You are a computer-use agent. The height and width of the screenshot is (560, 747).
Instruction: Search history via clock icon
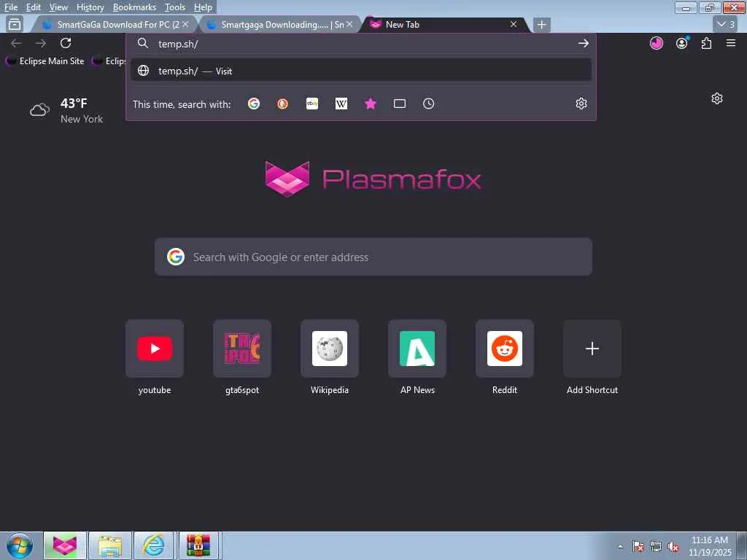[428, 104]
